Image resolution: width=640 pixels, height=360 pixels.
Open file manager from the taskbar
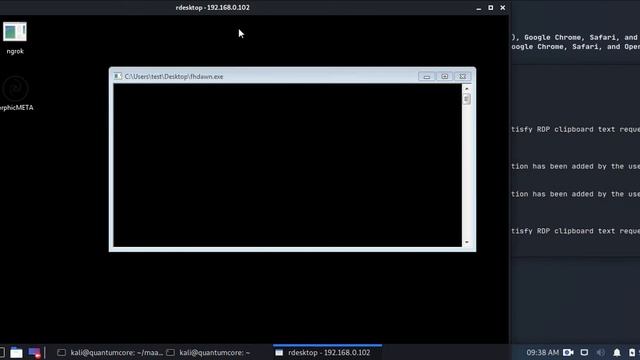point(16,352)
